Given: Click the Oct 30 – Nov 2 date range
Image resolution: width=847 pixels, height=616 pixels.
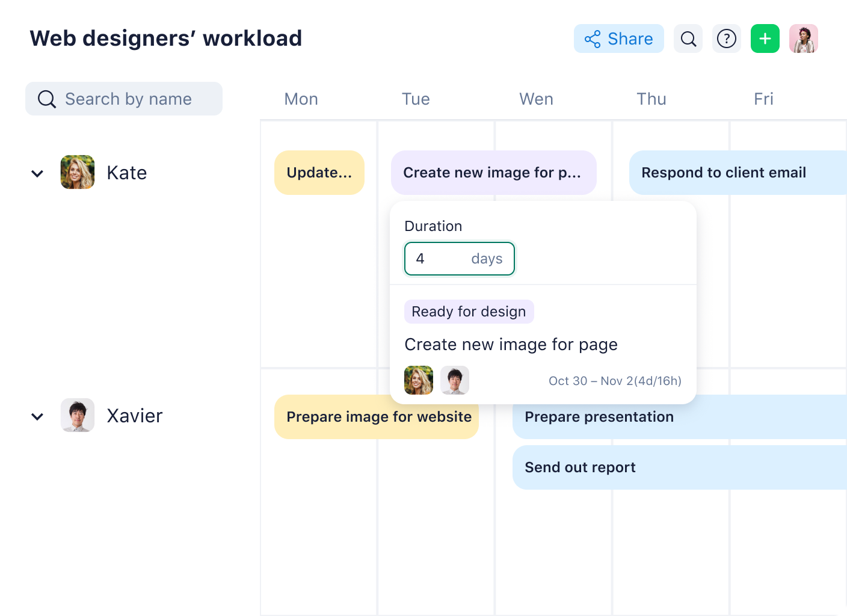Looking at the screenshot, I should coord(615,380).
